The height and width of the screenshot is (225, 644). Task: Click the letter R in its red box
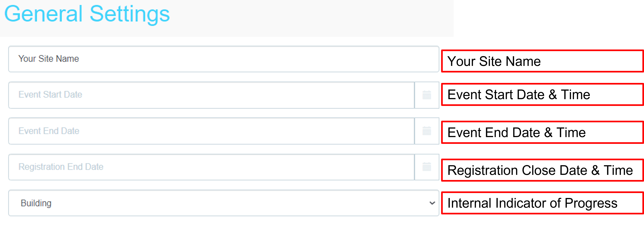pos(450,170)
